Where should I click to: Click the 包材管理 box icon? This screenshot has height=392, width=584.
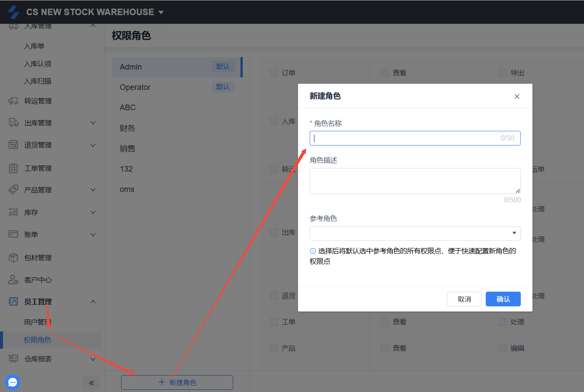(x=13, y=258)
